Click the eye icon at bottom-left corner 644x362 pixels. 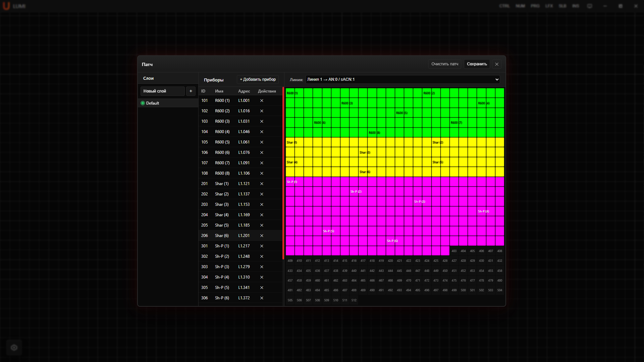coord(14,348)
